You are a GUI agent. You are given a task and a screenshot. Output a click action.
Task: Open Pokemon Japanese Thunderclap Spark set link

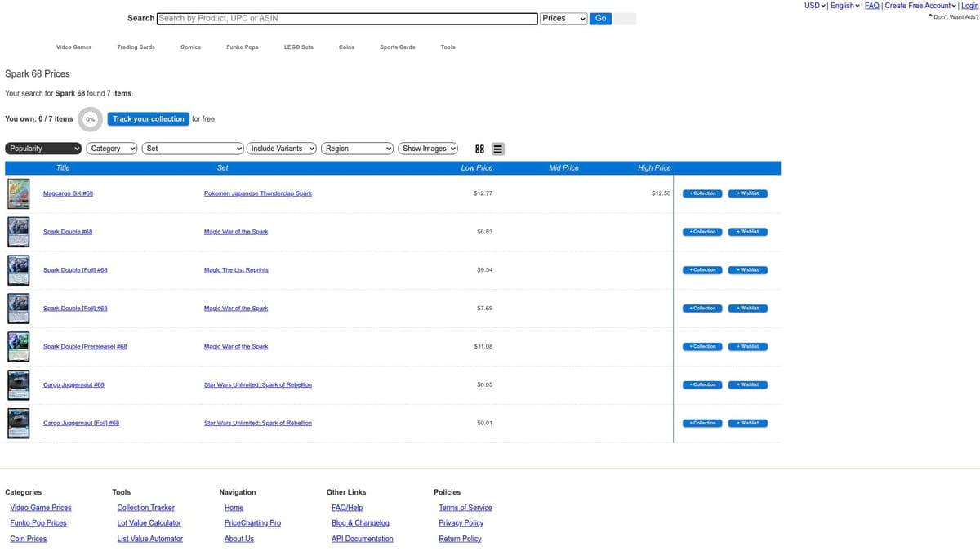coord(258,193)
